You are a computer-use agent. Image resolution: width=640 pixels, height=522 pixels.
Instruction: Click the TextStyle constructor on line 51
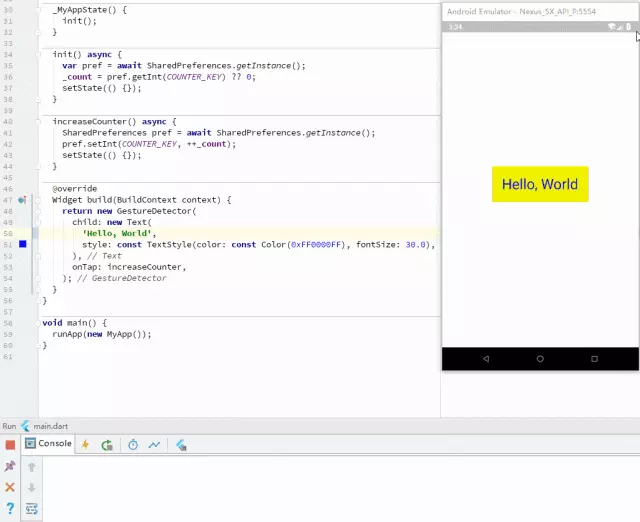point(169,244)
